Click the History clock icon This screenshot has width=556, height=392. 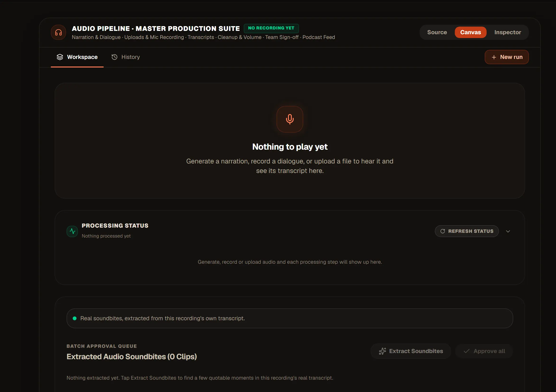(x=114, y=57)
